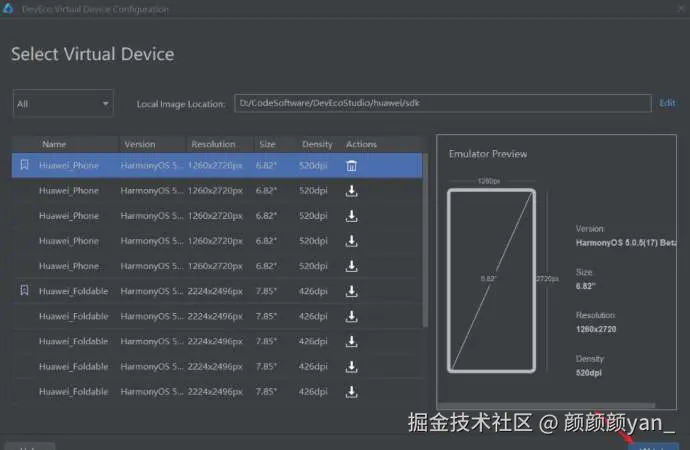Click the bookmark icon beside the selected Huawei_Phone
690x450 pixels.
[x=24, y=165]
